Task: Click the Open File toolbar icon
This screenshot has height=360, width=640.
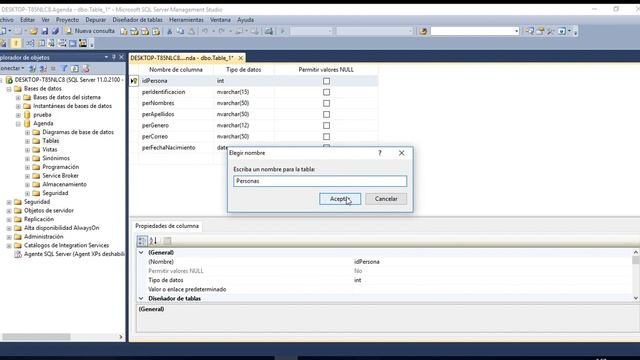Action: pyautogui.click(x=33, y=31)
